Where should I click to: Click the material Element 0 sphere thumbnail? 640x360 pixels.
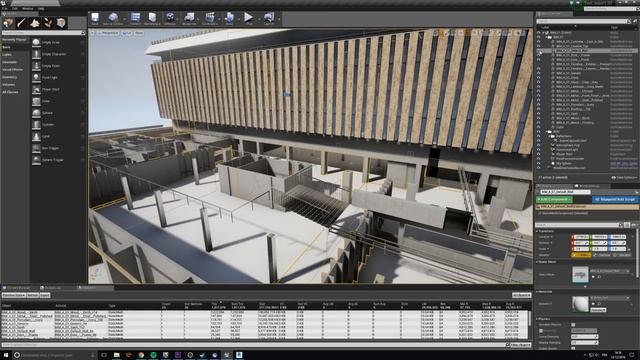pyautogui.click(x=580, y=304)
